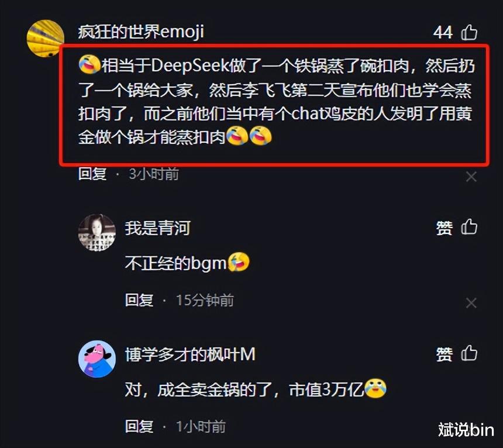Dismiss the 3小时前 comment with X
Image resolution: width=503 pixels, height=448 pixels.
click(471, 177)
